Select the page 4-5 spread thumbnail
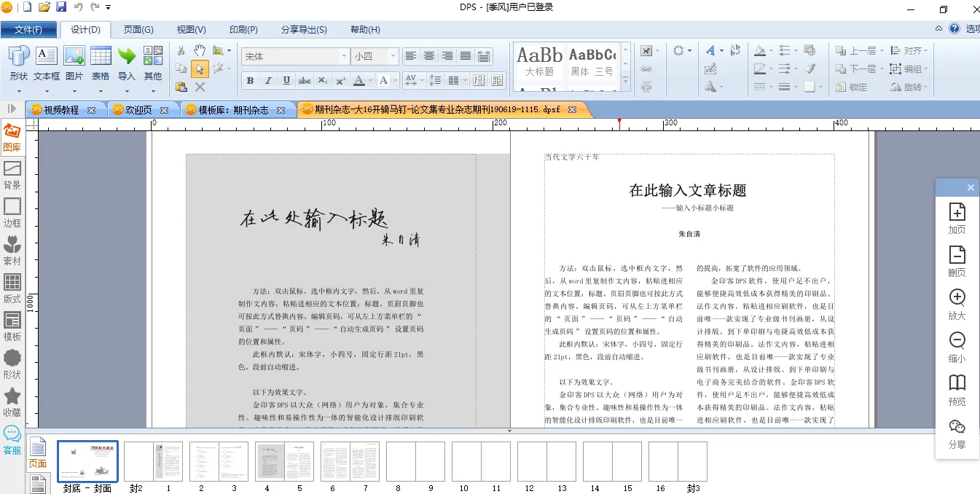The width and height of the screenshot is (980, 494). [x=284, y=461]
